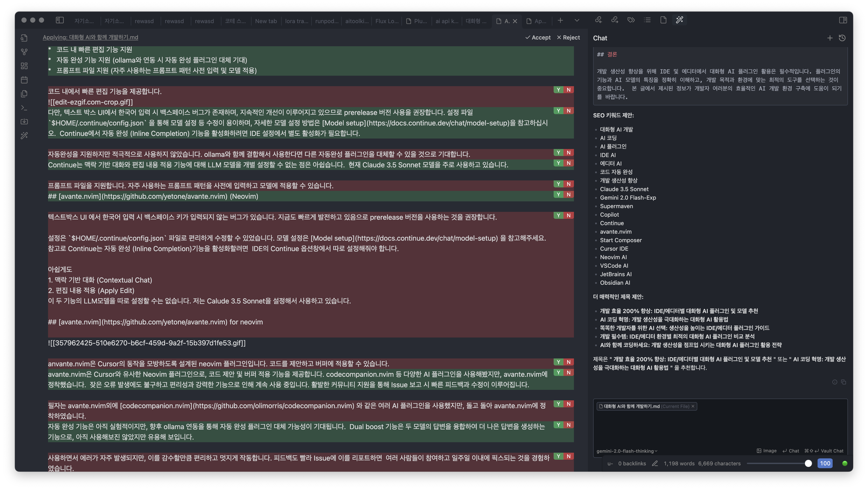Open the canvas grid icon in ribbon
This screenshot has width=868, height=490.
(x=24, y=66)
